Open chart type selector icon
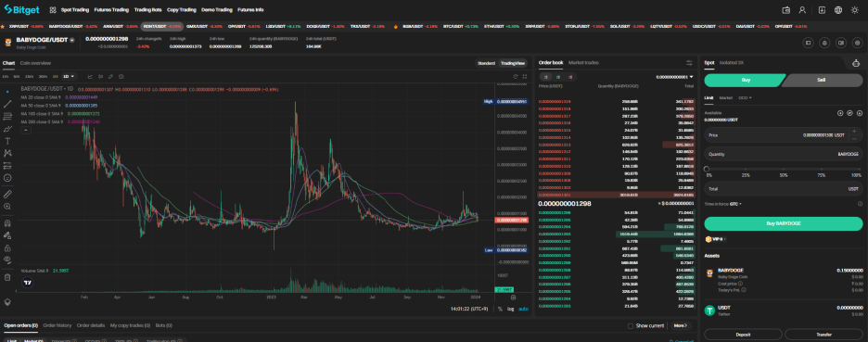The width and height of the screenshot is (868, 342). pyautogui.click(x=90, y=76)
